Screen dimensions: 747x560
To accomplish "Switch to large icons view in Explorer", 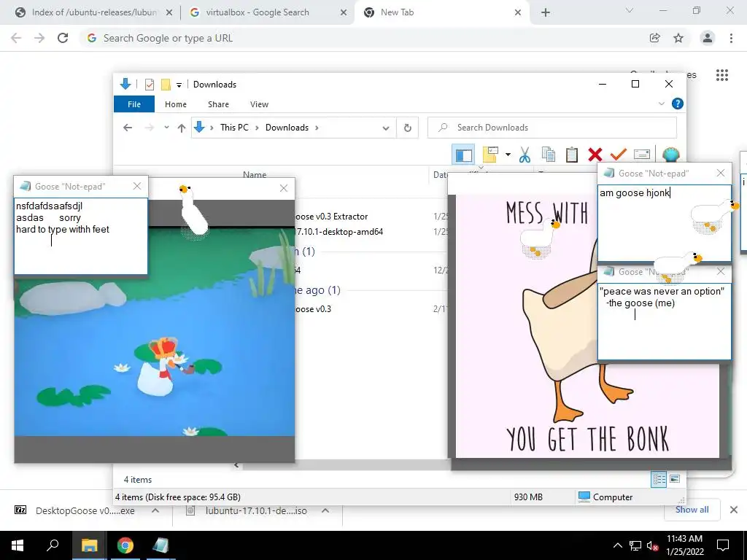I will click(675, 479).
